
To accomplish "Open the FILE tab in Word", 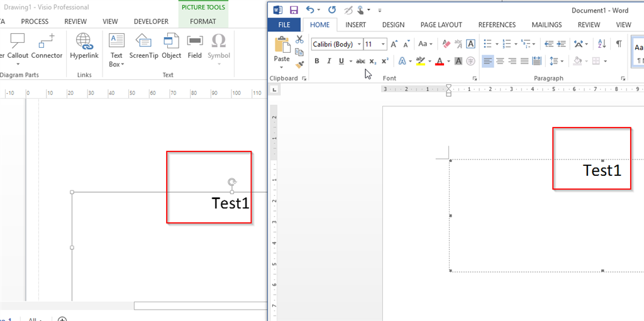I will pyautogui.click(x=284, y=24).
